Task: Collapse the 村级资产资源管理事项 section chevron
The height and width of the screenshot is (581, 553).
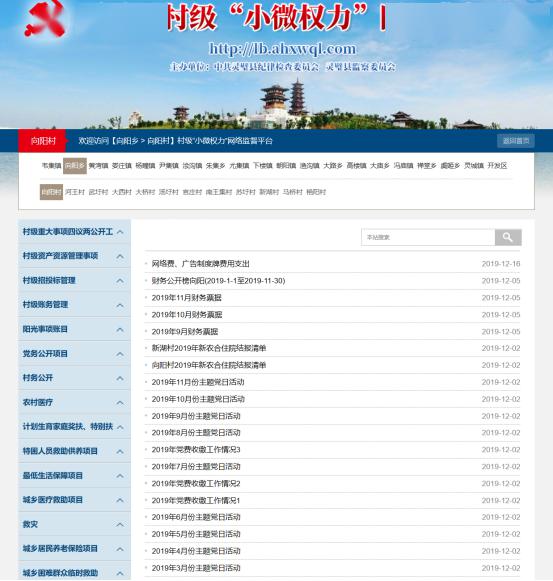Action: (120, 256)
